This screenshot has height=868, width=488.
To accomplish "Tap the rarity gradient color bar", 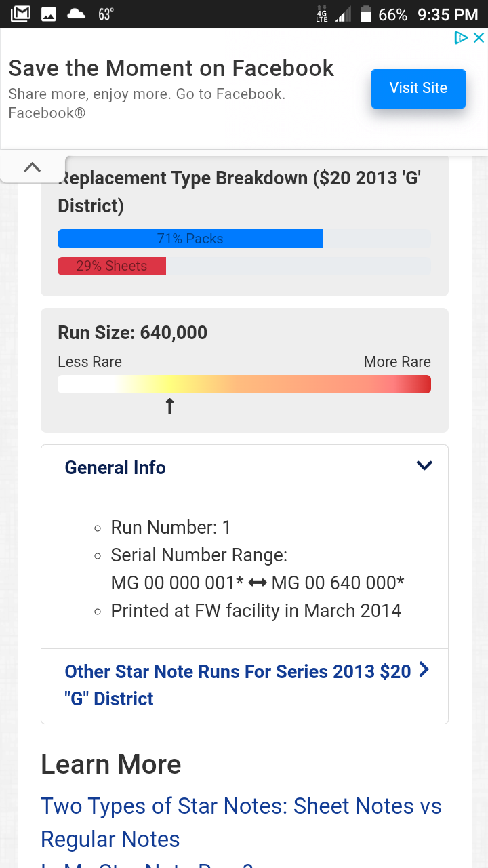I will tap(244, 384).
